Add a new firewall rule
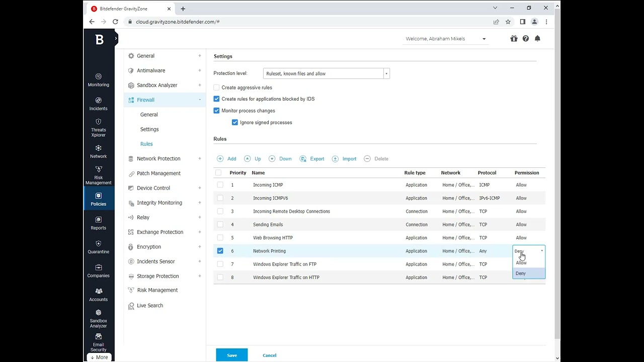Image resolution: width=644 pixels, height=362 pixels. click(226, 159)
